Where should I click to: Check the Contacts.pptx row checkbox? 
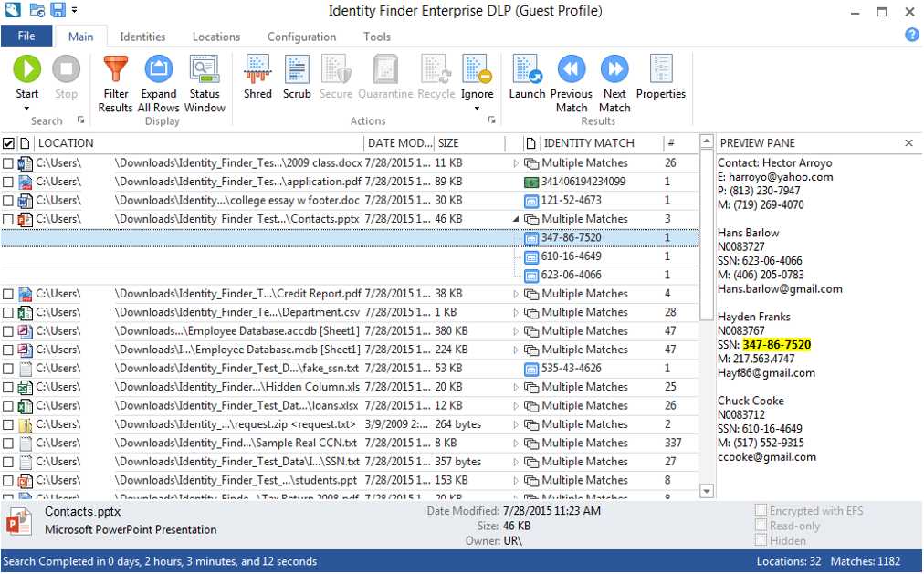pyautogui.click(x=7, y=219)
